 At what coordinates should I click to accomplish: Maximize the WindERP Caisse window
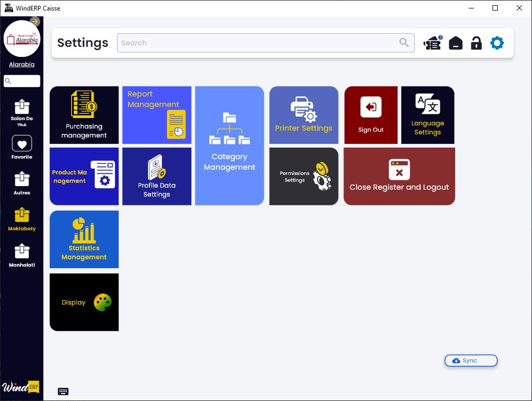point(495,8)
